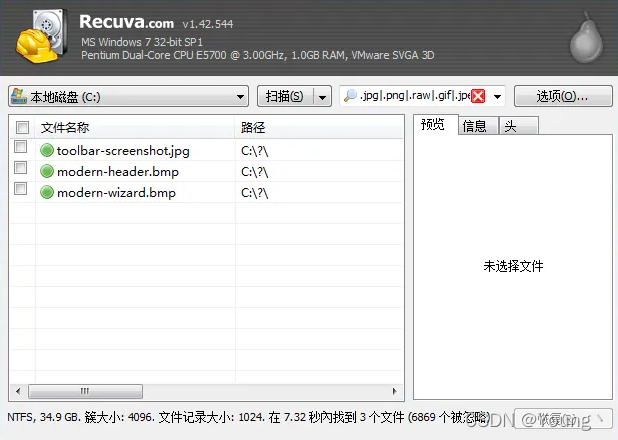Clear the filter with the red X
The width and height of the screenshot is (618, 440).
tap(478, 96)
